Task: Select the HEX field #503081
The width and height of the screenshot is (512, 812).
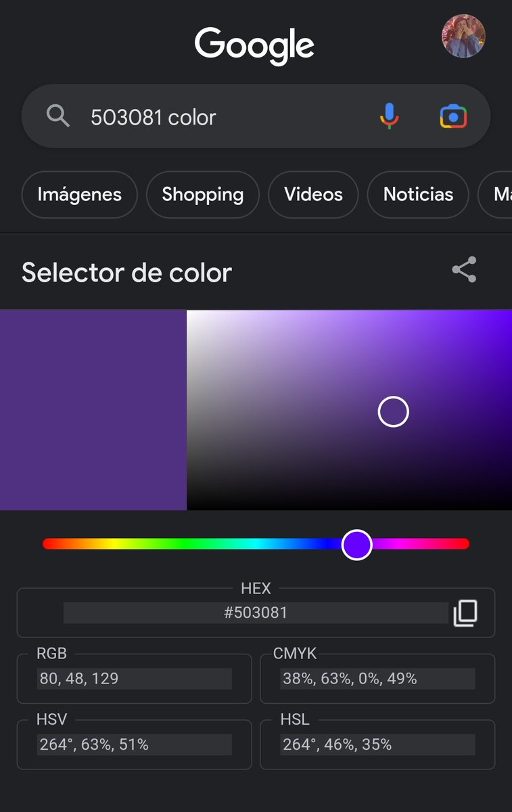Action: point(256,613)
